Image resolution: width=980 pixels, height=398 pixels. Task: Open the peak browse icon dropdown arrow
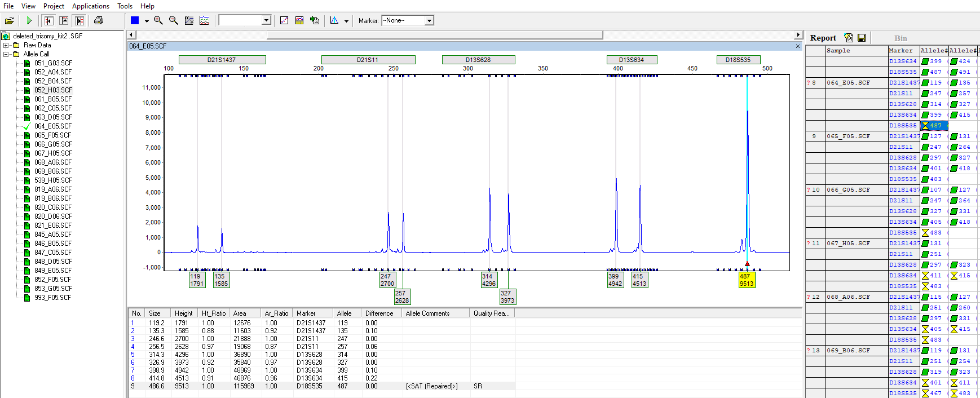pos(346,21)
